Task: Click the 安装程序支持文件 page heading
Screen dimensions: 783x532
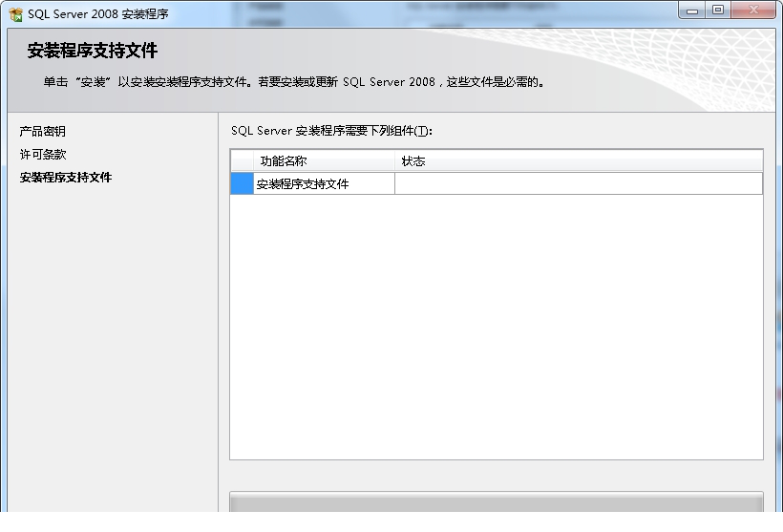Action: (93, 51)
